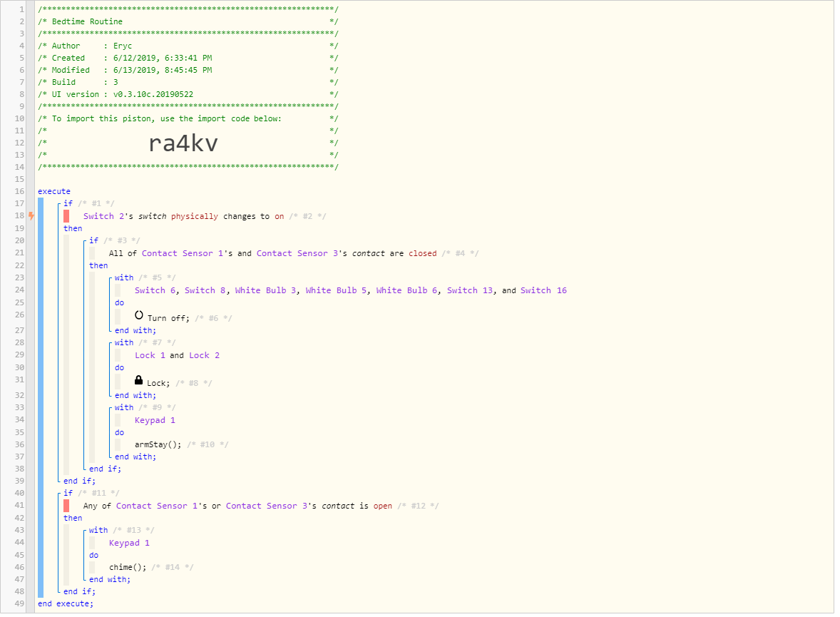
Task: Click Switch 2 device in the first condition
Action: tap(104, 216)
